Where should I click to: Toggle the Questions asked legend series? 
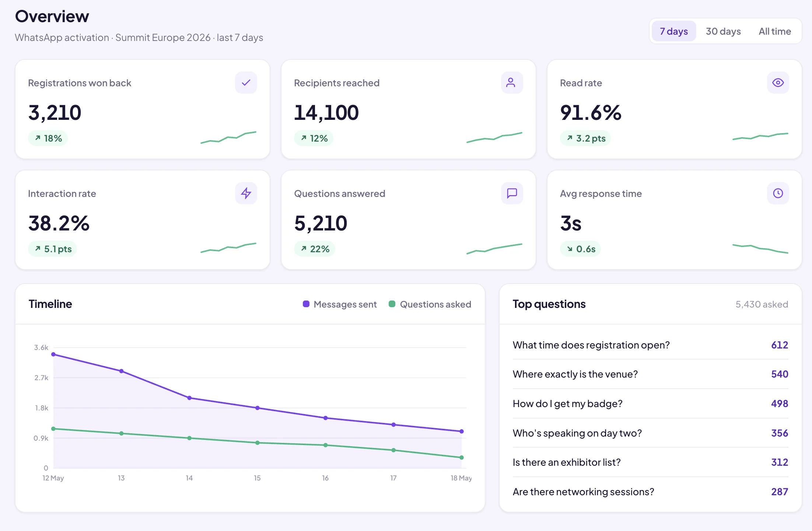tap(430, 304)
